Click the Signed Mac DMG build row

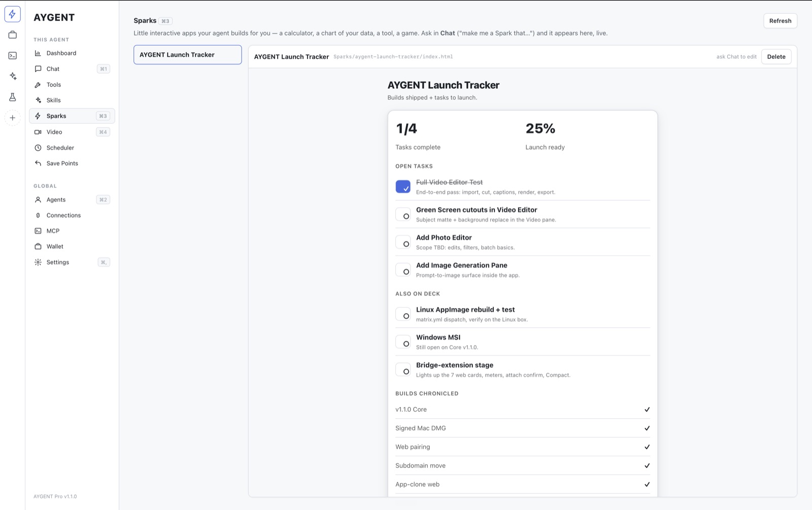point(523,428)
